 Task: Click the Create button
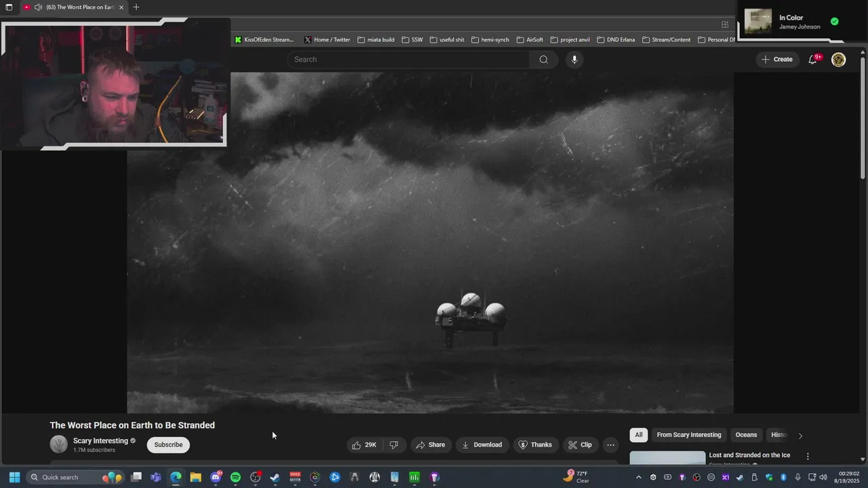pyautogui.click(x=776, y=60)
